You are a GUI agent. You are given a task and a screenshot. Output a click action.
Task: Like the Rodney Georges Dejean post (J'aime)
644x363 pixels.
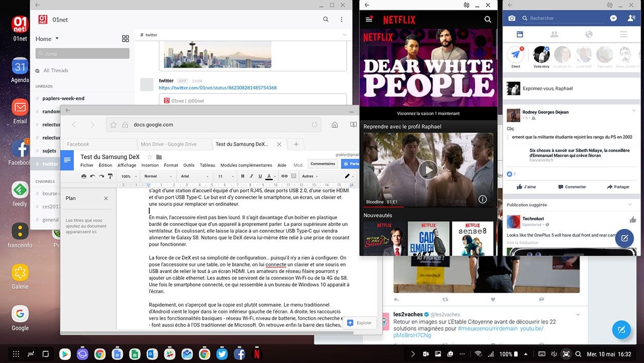tap(526, 187)
